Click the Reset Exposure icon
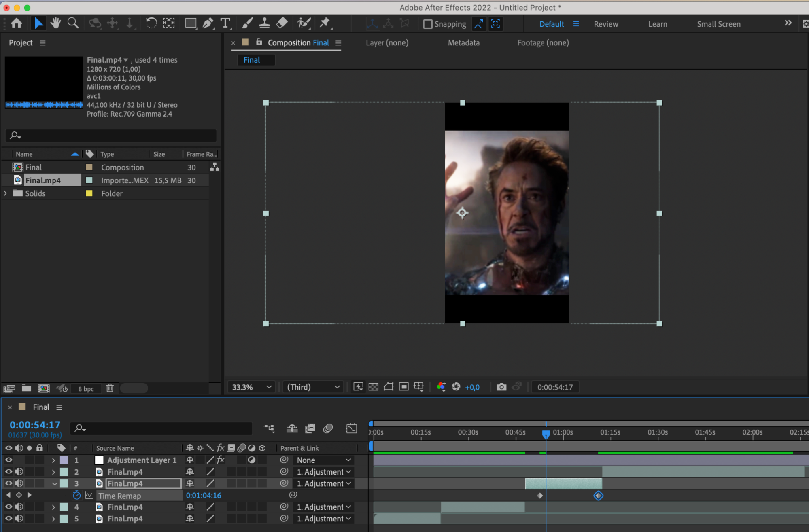This screenshot has height=532, width=809. point(456,387)
